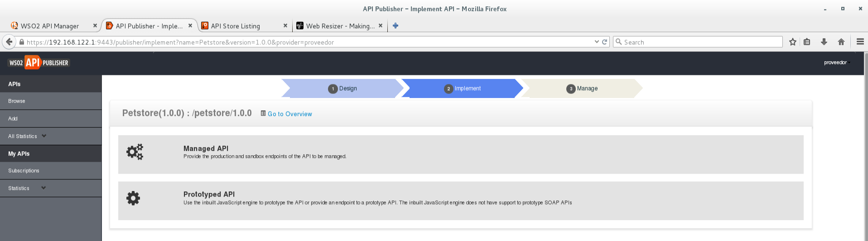Switch to the WSO2 API Manager tab
The height and width of the screenshot is (241, 868).
pyautogui.click(x=50, y=26)
